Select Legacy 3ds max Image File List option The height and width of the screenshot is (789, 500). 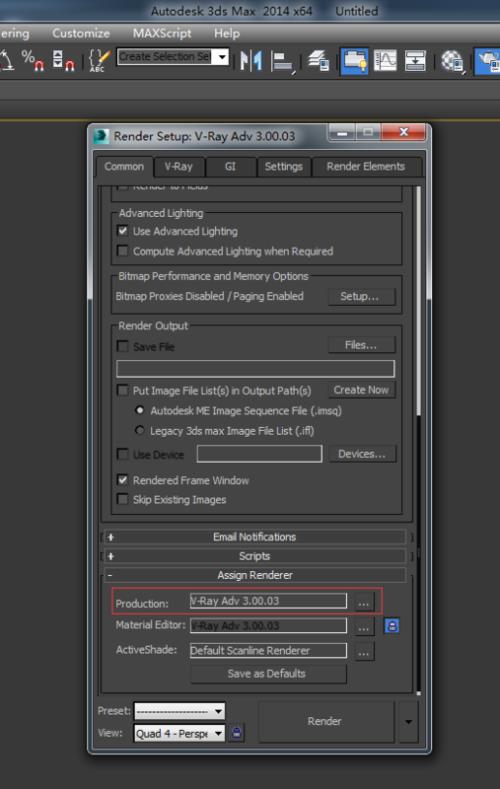pyautogui.click(x=140, y=430)
